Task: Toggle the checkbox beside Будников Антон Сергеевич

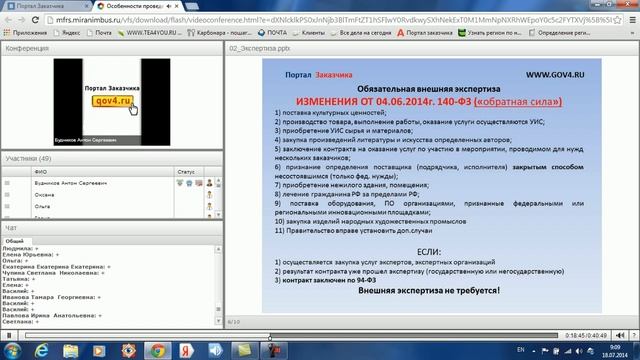Action: [x=7, y=183]
